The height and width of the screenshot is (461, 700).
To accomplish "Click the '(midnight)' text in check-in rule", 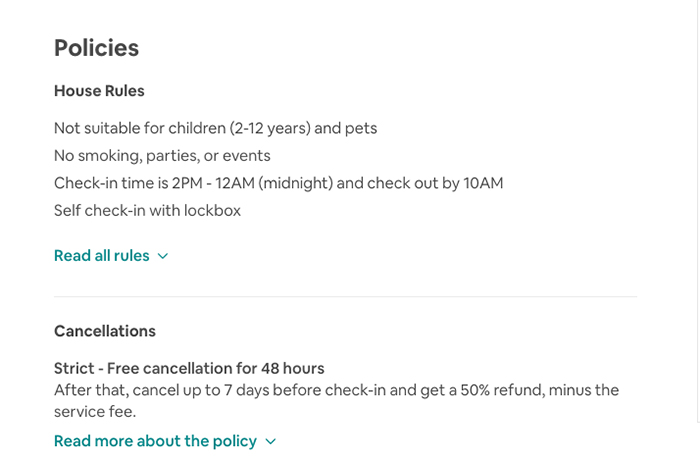I will coord(296,183).
